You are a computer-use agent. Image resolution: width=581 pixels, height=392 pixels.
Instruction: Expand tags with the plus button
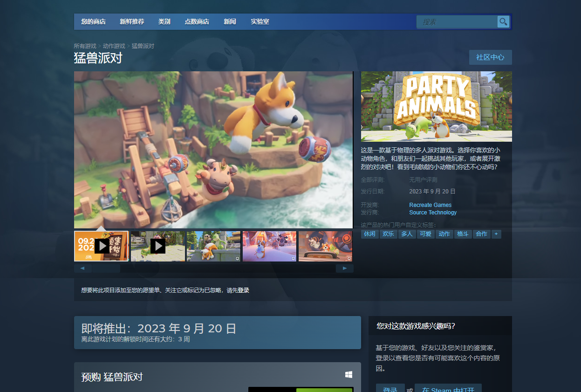pyautogui.click(x=496, y=234)
